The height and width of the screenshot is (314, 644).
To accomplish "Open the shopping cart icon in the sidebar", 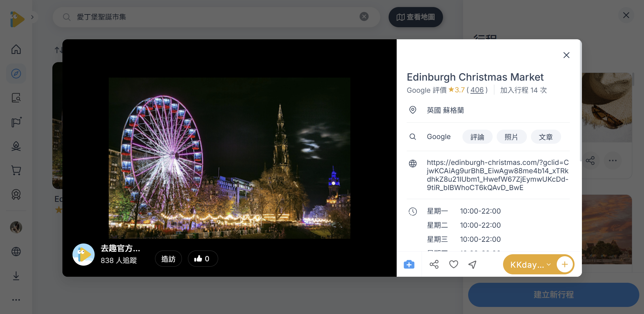I will (x=16, y=170).
